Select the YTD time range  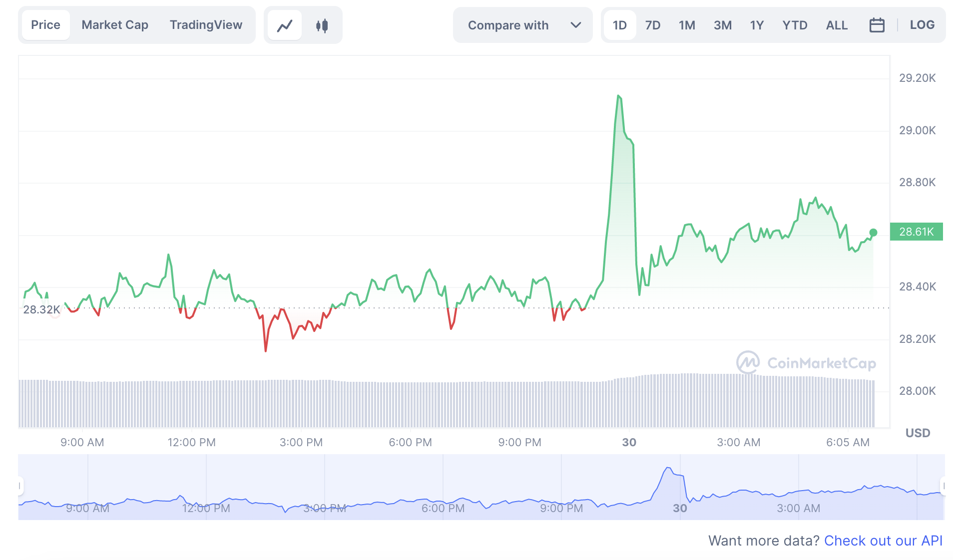pyautogui.click(x=795, y=25)
